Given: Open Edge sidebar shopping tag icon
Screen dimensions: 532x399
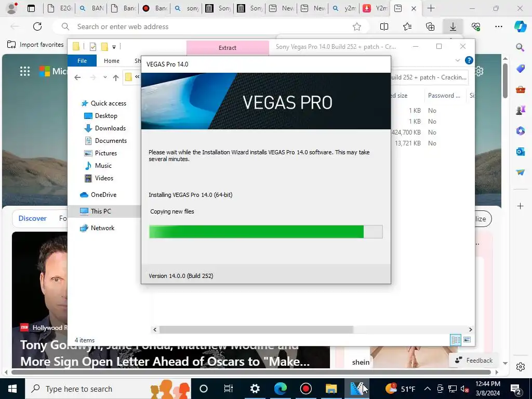Looking at the screenshot, I should pos(521,69).
